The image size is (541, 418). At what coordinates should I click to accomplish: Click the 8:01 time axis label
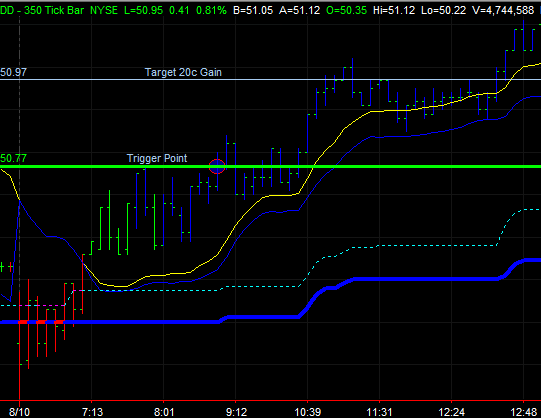click(164, 412)
